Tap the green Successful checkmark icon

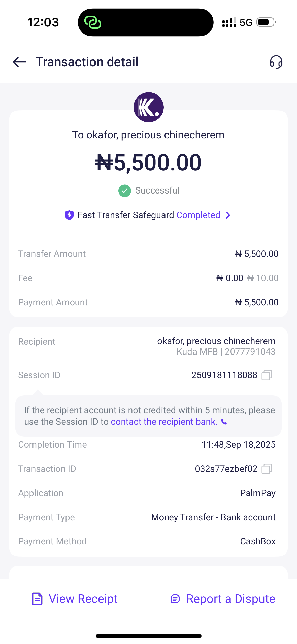click(x=125, y=191)
